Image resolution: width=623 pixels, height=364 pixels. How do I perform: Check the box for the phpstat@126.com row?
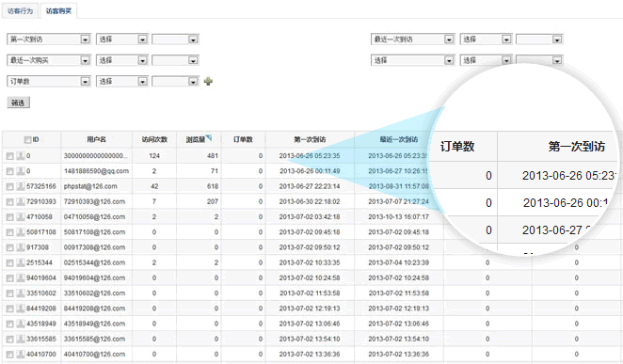point(10,187)
